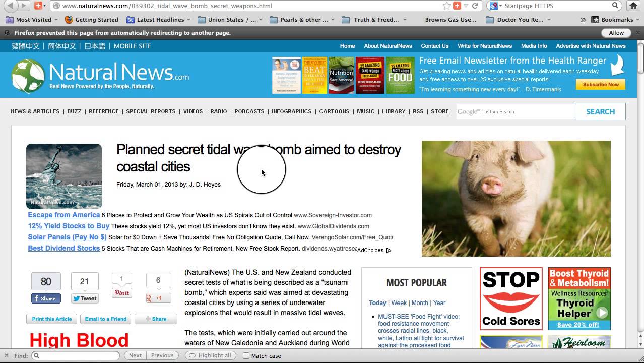Viewport: 644px width, 363px height.
Task: Show more bookmarks with the chevron
Action: coord(583,20)
